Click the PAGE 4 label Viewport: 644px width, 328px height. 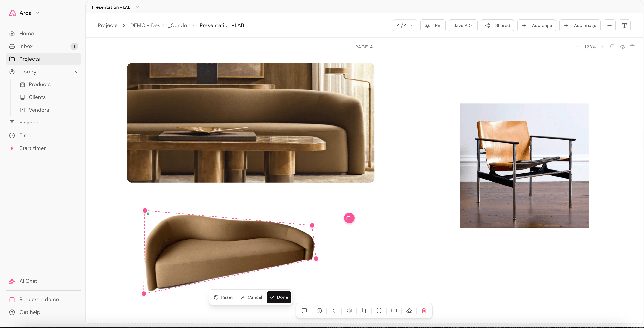tap(364, 47)
